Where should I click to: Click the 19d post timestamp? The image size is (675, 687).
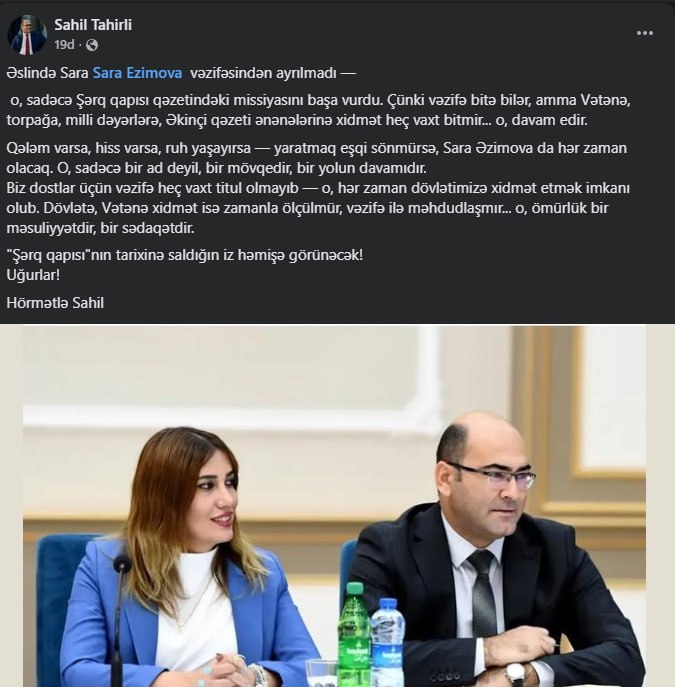pyautogui.click(x=64, y=45)
